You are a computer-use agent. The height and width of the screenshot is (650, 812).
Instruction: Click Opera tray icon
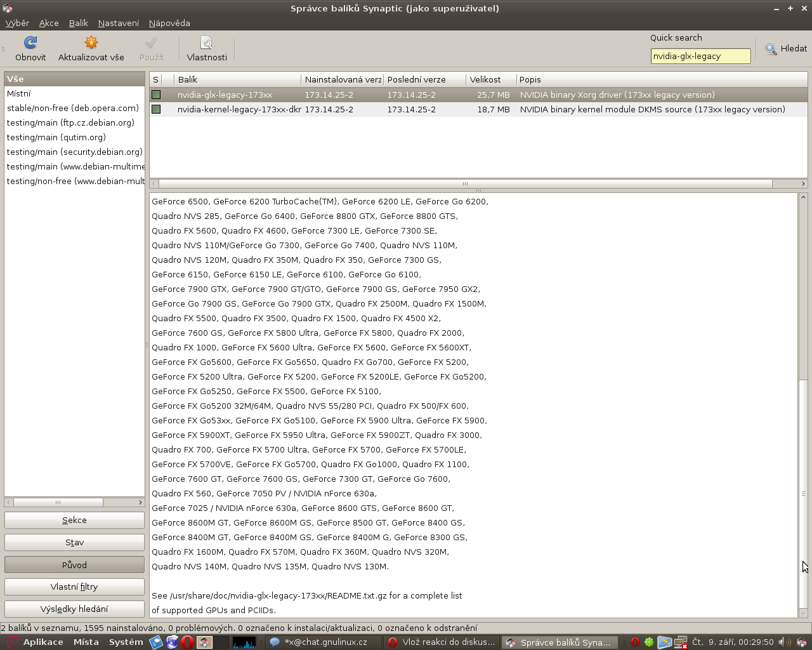634,642
